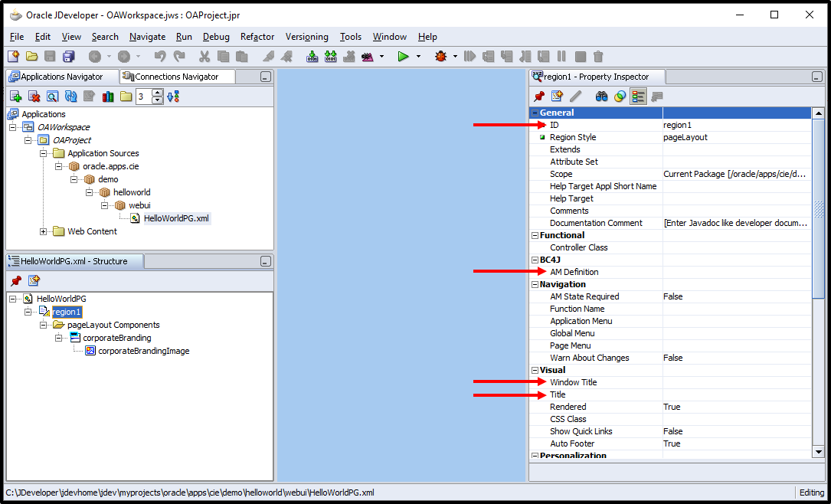Click the navigator's green plus New icon

[15, 97]
